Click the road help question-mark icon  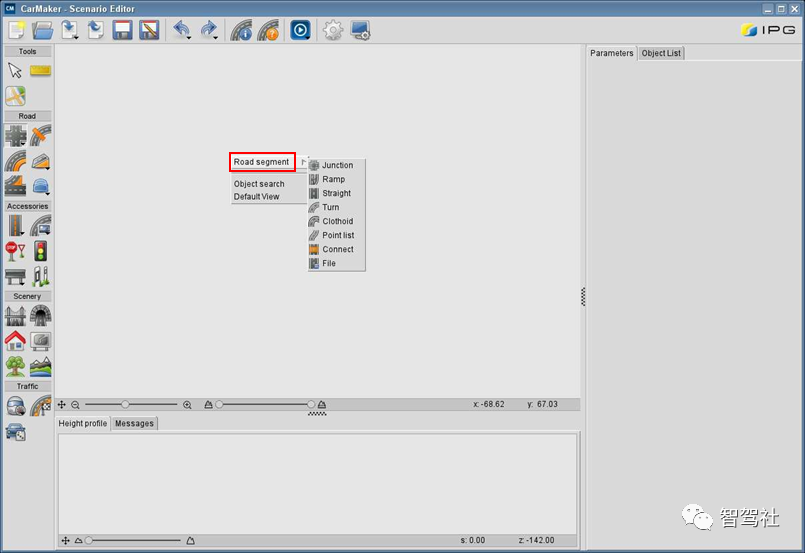coord(268,30)
